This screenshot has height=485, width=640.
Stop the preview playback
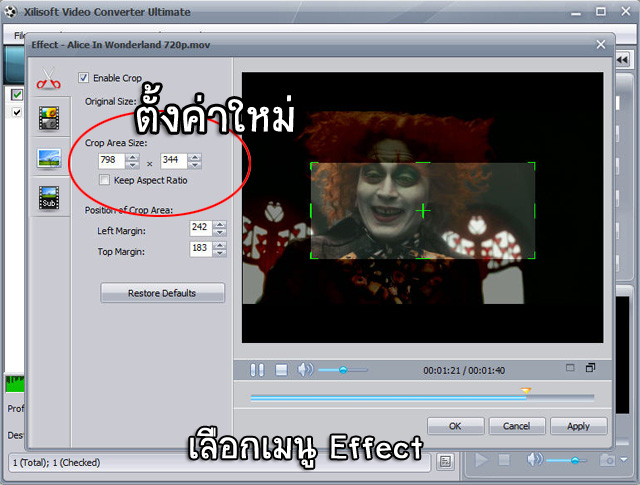click(x=281, y=370)
